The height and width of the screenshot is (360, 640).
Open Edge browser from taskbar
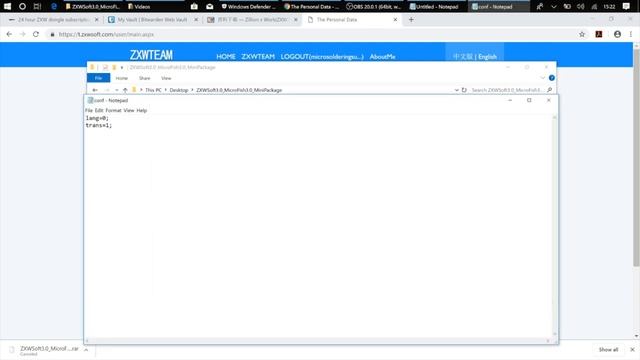coord(53,6)
